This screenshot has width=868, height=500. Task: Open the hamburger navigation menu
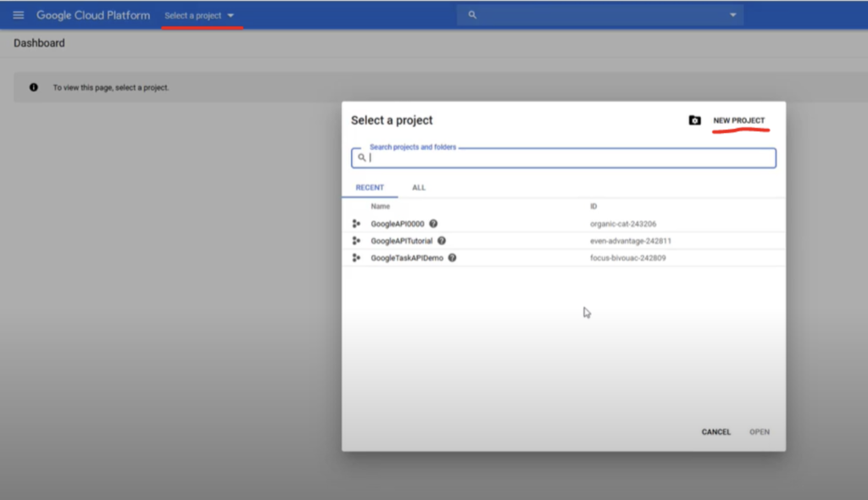pyautogui.click(x=19, y=15)
